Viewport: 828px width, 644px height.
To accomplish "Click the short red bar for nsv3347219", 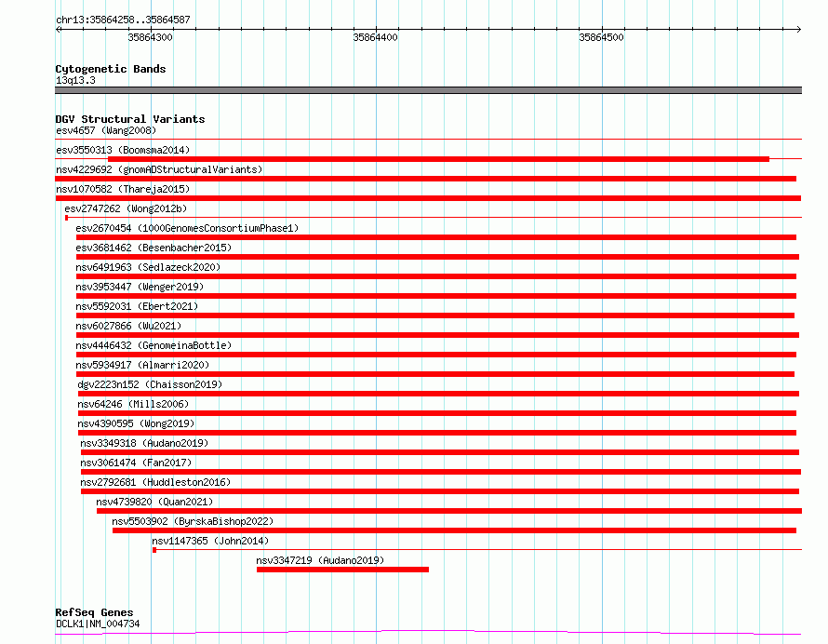I will 342,570.
